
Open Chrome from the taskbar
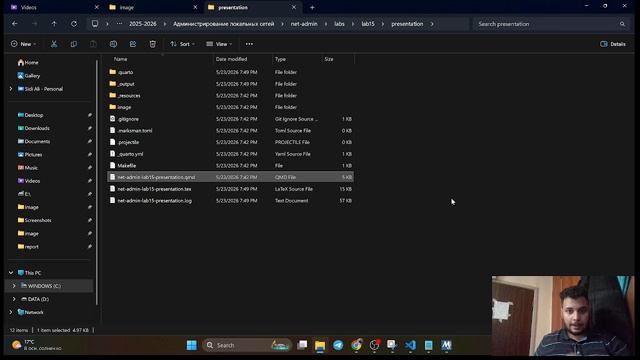pos(356,345)
